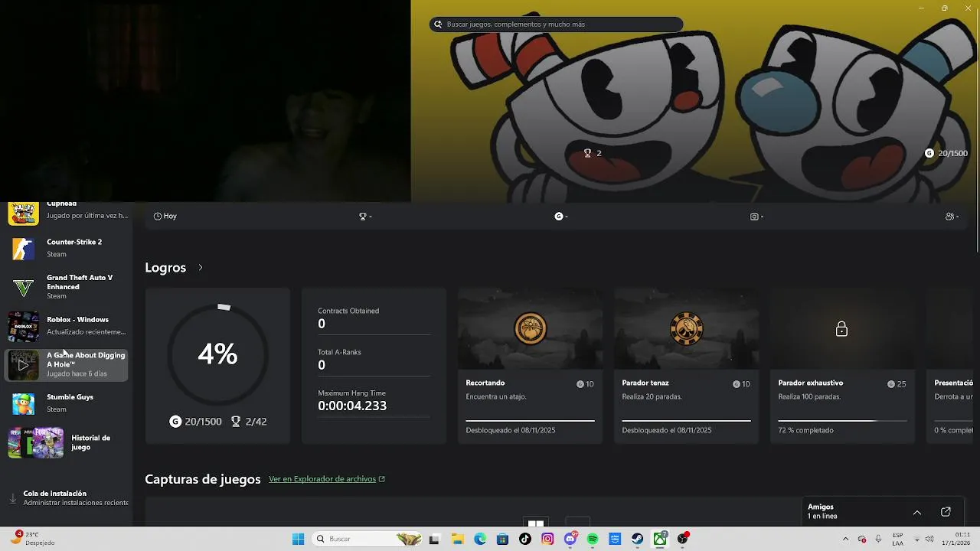Click the microphone tray icon
This screenshot has width=980, height=551.
(x=878, y=539)
